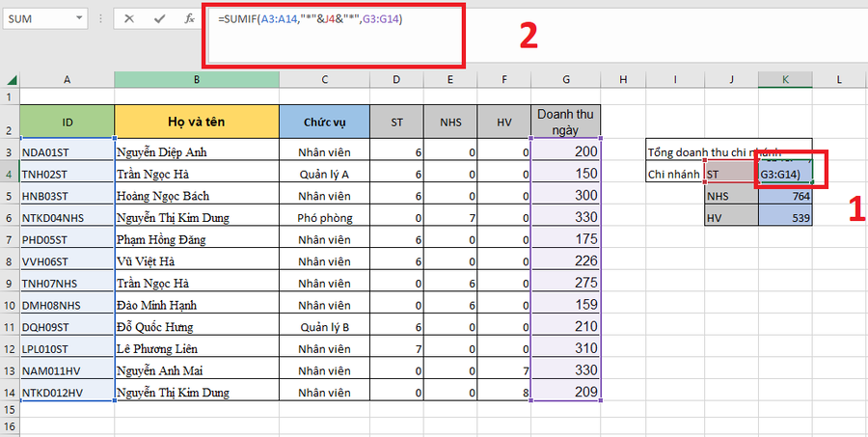Click name Lê Phương Liên
Image resolution: width=868 pixels, height=437 pixels.
(x=156, y=349)
